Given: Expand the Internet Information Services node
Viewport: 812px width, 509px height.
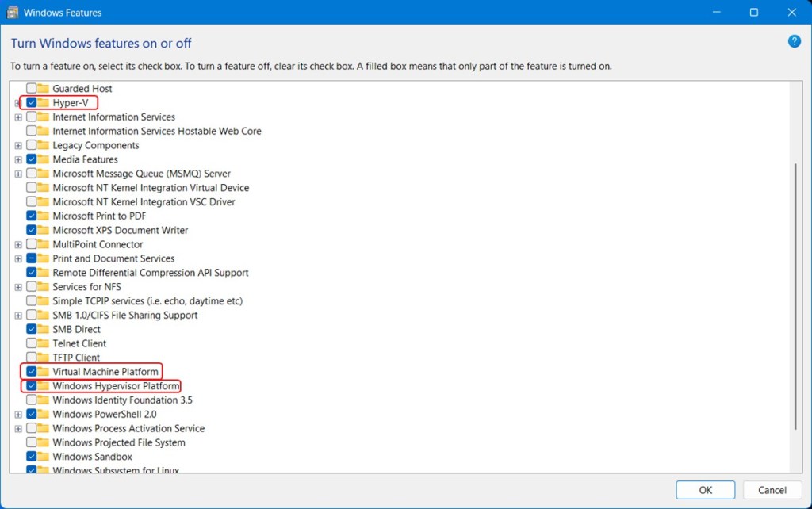Looking at the screenshot, I should 18,117.
